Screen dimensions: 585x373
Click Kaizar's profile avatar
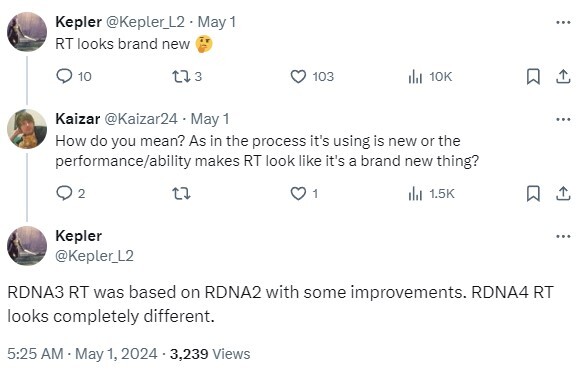27,129
